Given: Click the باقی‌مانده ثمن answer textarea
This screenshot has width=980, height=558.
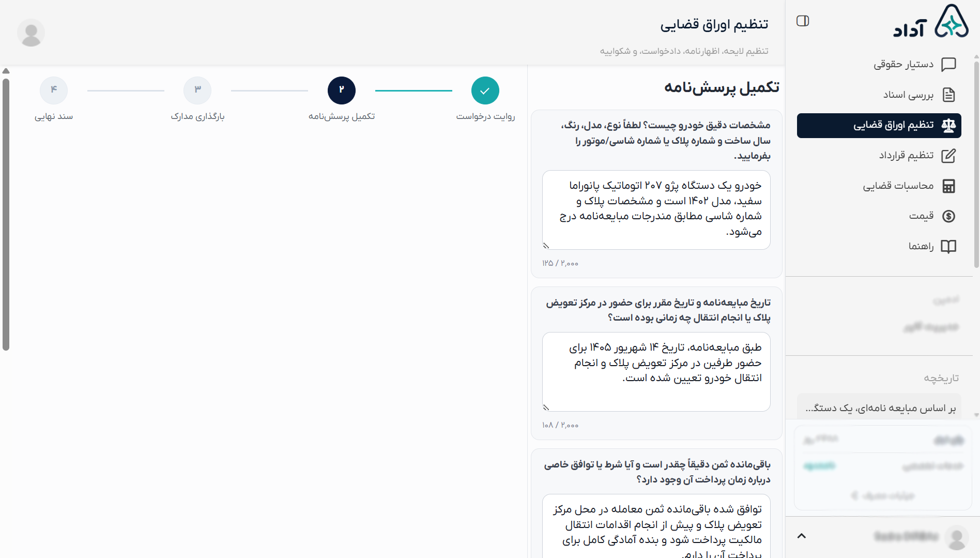Looking at the screenshot, I should tap(656, 526).
